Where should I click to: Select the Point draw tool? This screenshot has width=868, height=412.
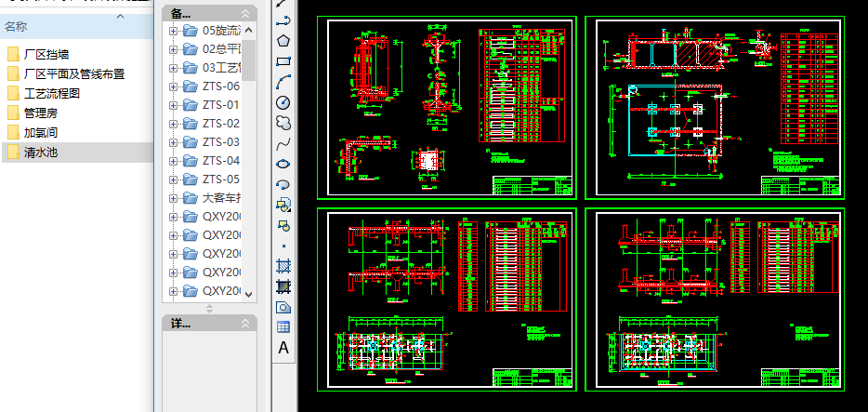283,246
